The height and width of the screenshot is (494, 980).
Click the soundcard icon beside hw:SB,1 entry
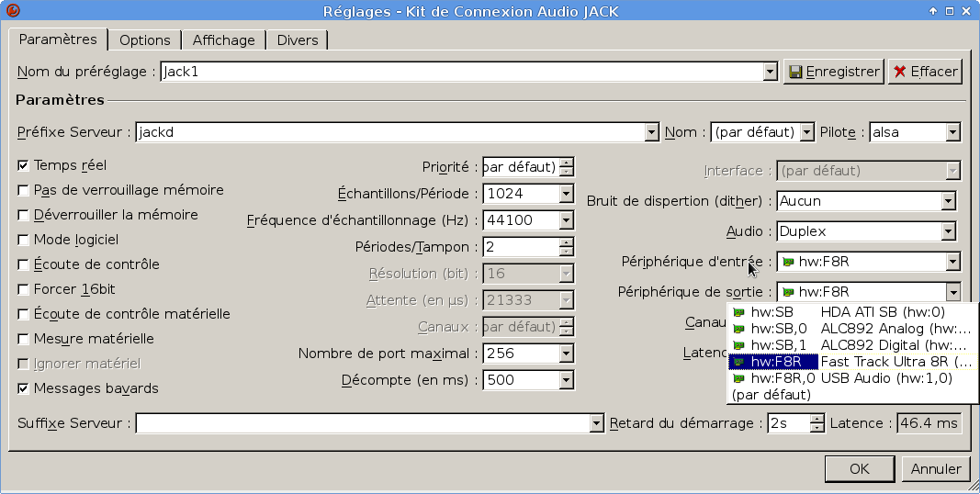[x=738, y=345]
